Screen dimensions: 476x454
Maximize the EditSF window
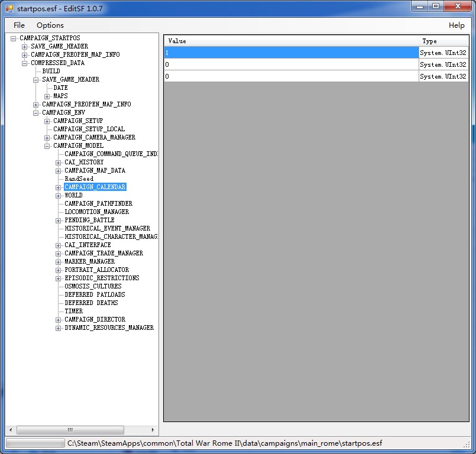[x=436, y=7]
